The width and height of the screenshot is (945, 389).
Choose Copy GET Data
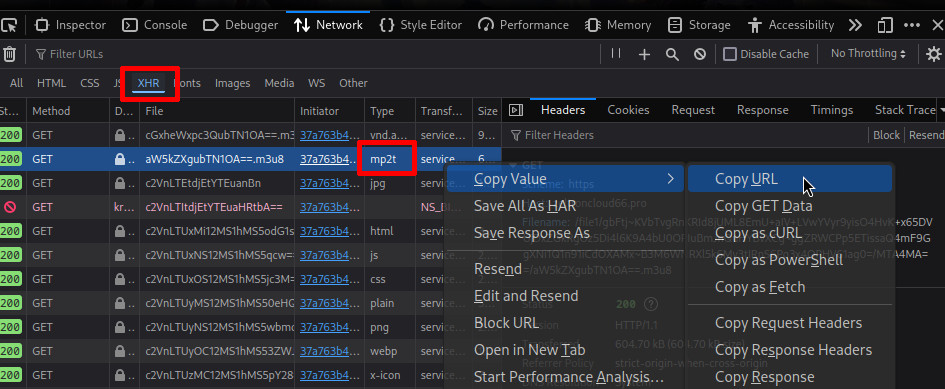[x=790, y=206]
